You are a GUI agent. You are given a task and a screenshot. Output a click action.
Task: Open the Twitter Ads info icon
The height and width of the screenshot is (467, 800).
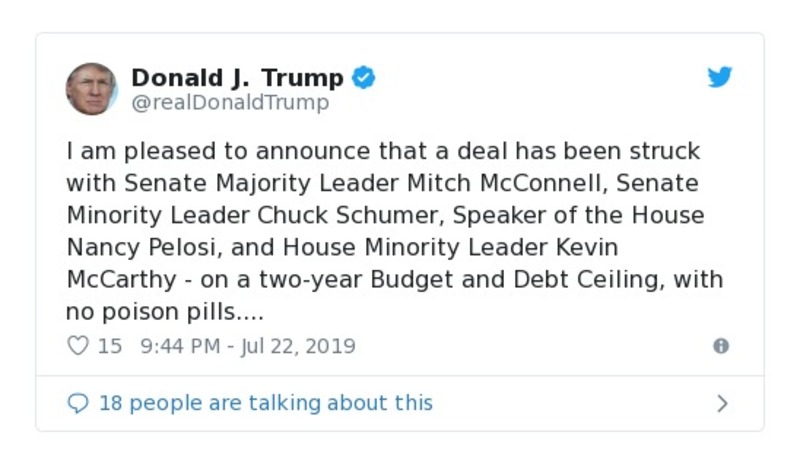click(720, 346)
